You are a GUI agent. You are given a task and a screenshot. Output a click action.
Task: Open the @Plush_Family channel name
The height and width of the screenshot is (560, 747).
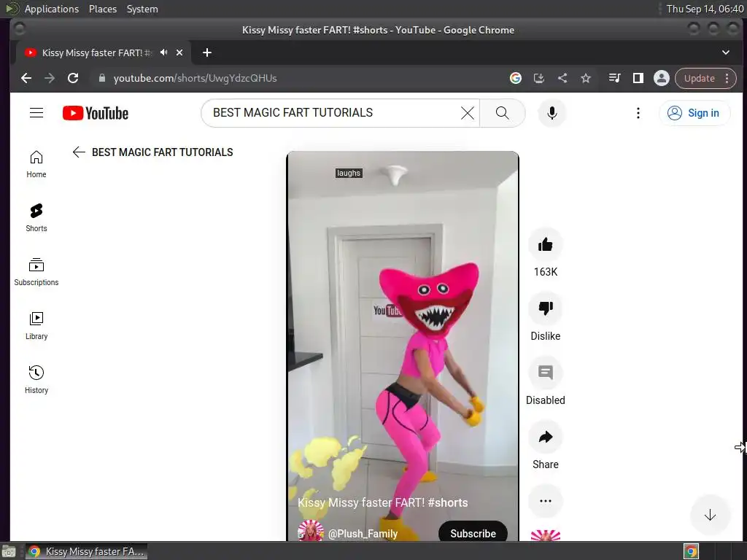[x=363, y=533]
